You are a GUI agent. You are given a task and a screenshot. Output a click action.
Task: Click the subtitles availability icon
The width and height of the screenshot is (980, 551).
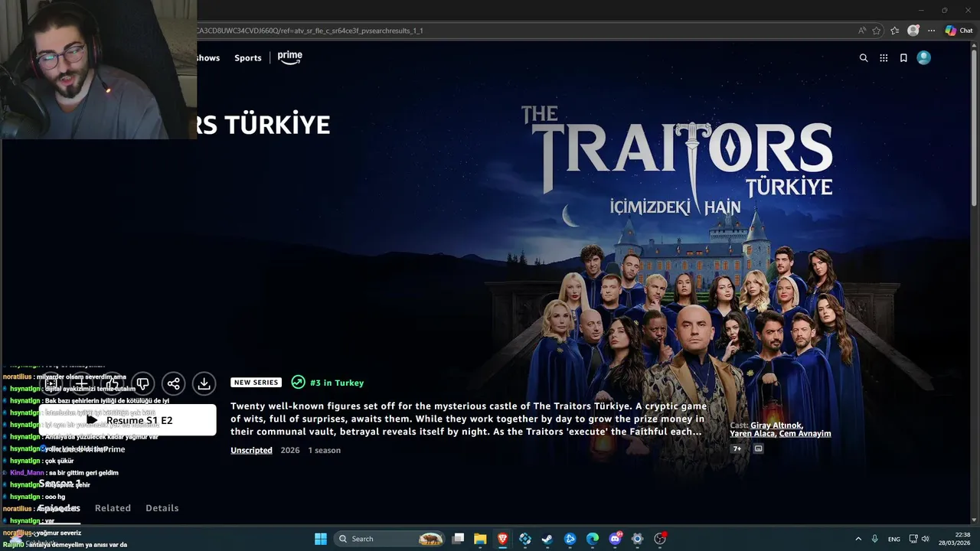pos(759,448)
